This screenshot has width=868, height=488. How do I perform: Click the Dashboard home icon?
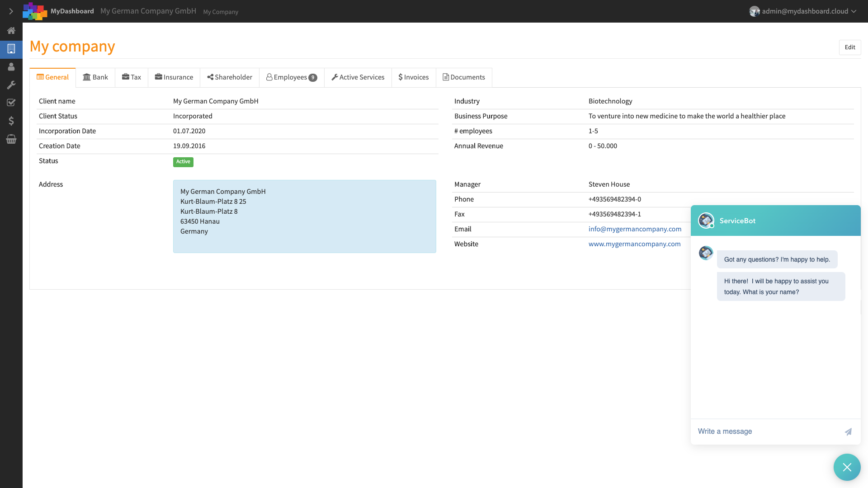[x=11, y=30]
